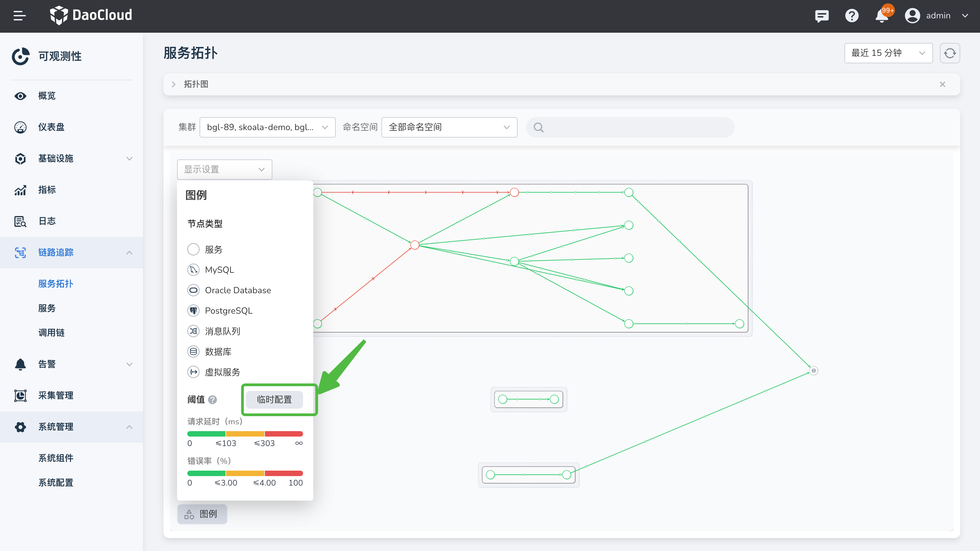Click the request latency threshold color bar
Viewport: 980px width, 551px height.
tap(245, 434)
